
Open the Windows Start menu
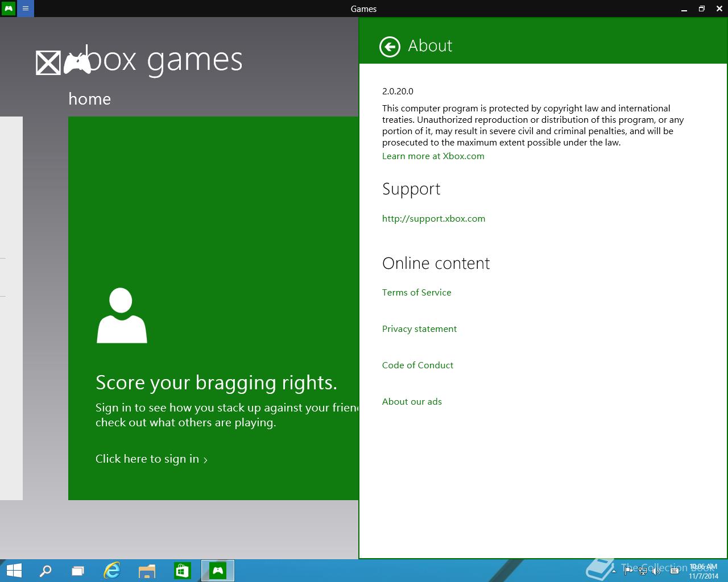(14, 571)
